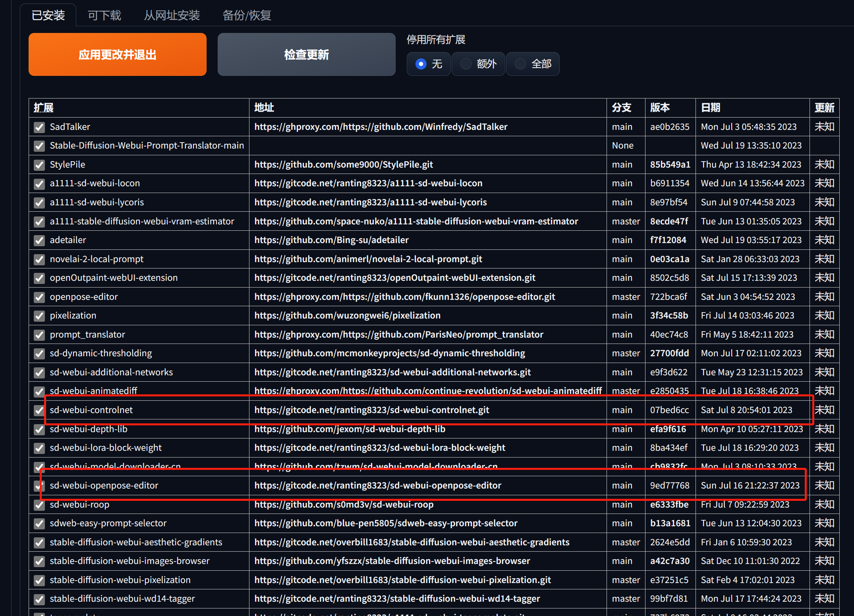Toggle the StylePile checkbox
The width and height of the screenshot is (854, 616).
[x=39, y=165]
